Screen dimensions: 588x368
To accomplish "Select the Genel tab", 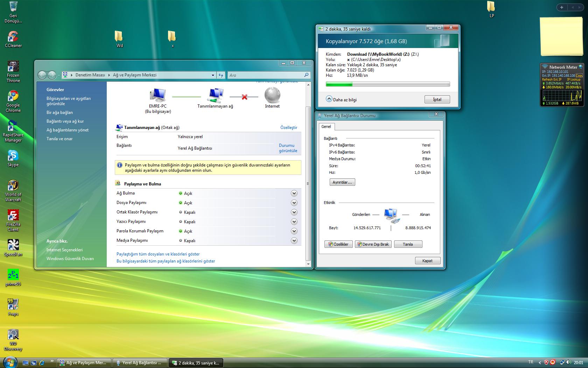I will coord(326,127).
